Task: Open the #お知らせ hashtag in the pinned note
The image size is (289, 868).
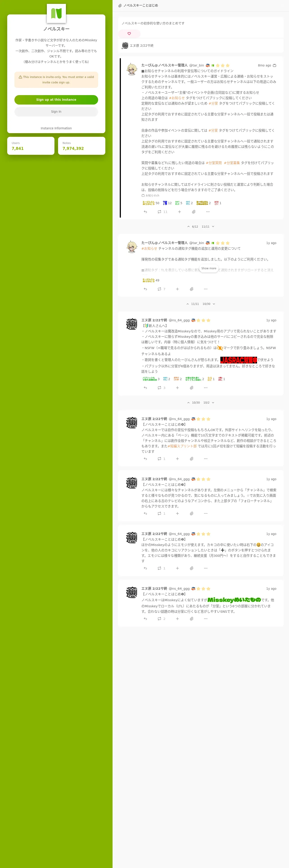Action: point(177,98)
